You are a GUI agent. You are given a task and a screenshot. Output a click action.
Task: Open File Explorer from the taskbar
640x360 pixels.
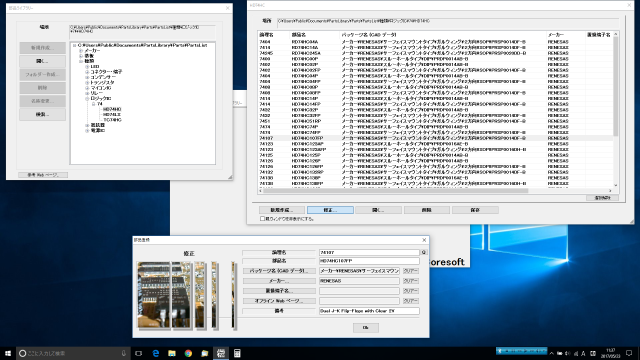(172, 353)
